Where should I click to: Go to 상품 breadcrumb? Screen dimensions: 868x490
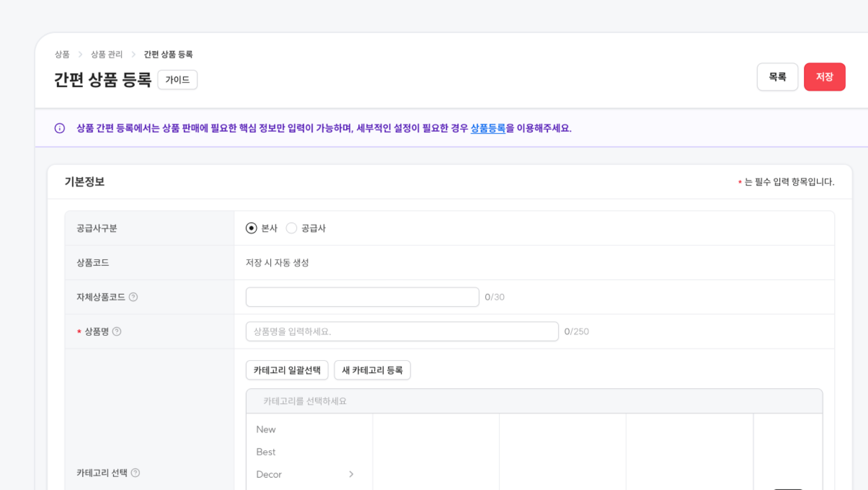pyautogui.click(x=62, y=54)
